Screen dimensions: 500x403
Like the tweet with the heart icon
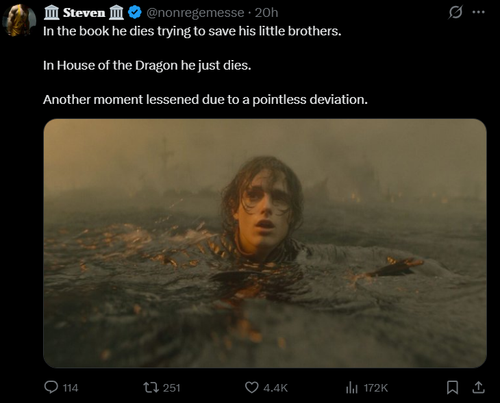[x=252, y=387]
